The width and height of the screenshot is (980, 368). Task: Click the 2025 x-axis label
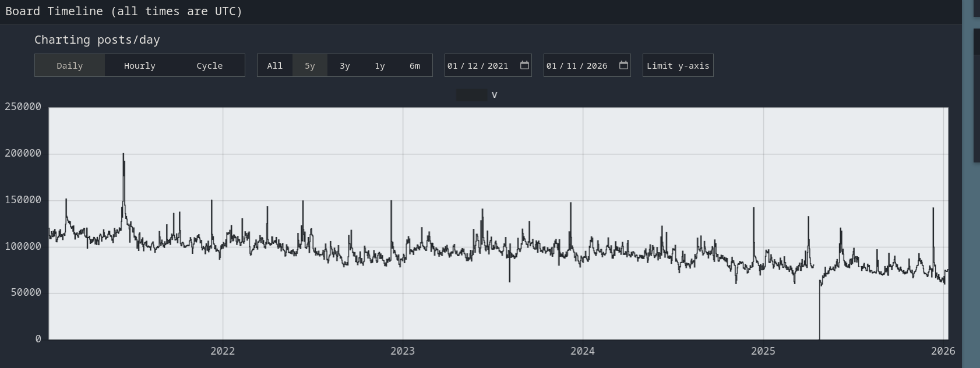point(763,351)
